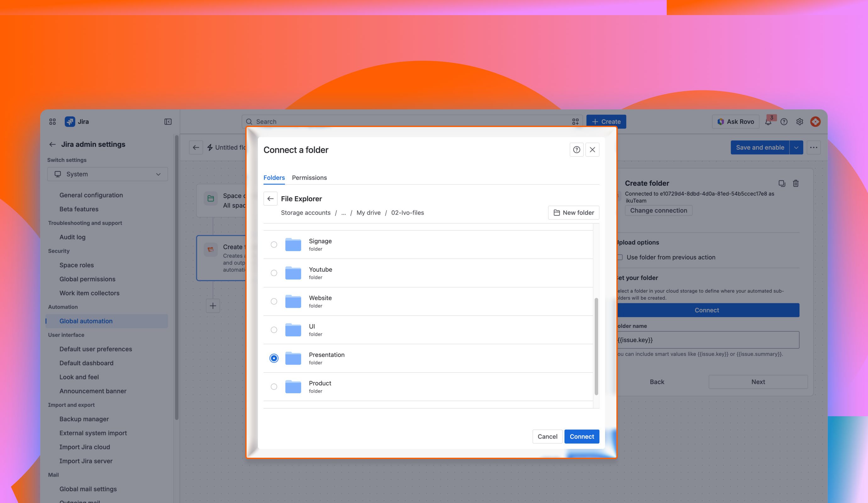Click the Signage folder icon
The height and width of the screenshot is (503, 868).
point(293,245)
